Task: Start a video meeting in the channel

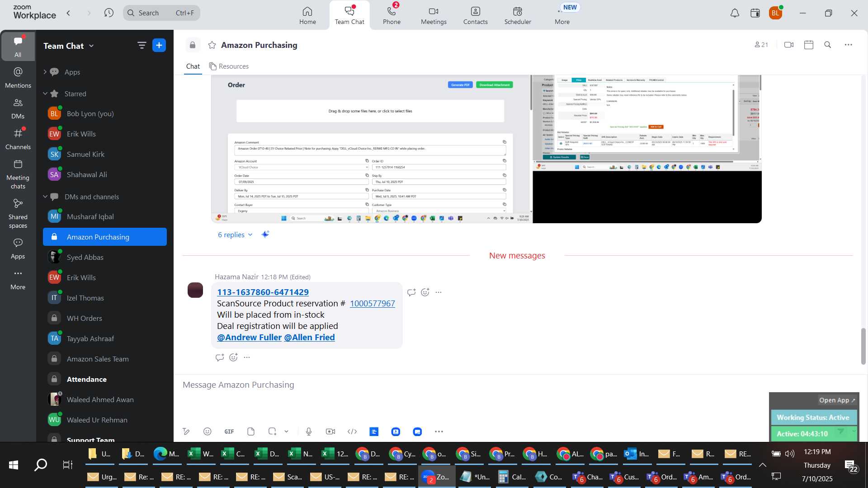Action: pos(789,45)
